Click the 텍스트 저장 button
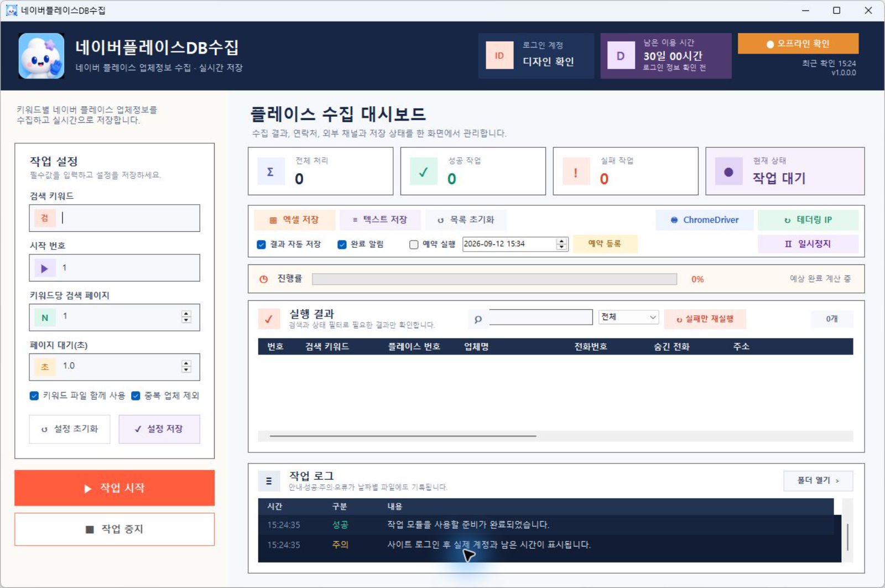The width and height of the screenshot is (885, 588). [x=380, y=220]
